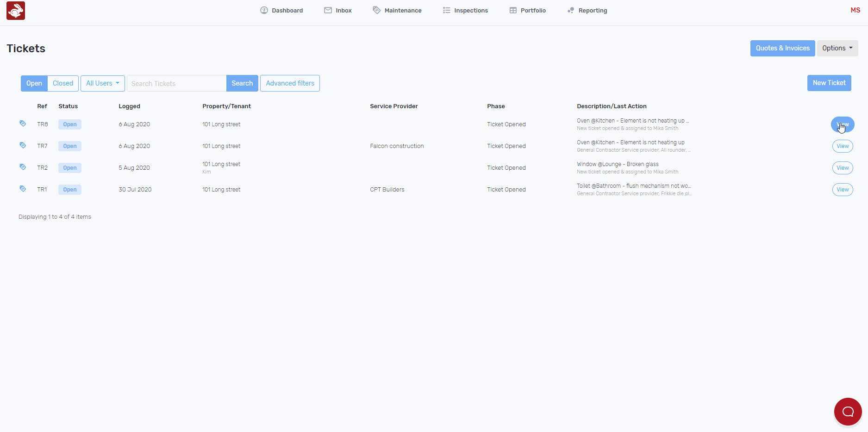Screen dimensions: 868x432
Task: Click the Inbox envelope icon
Action: 328,10
